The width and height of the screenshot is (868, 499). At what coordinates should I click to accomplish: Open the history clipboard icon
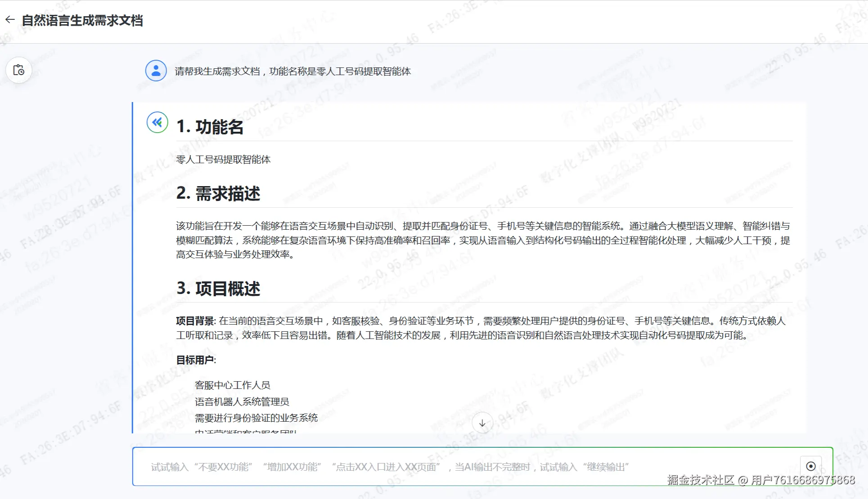[x=19, y=70]
